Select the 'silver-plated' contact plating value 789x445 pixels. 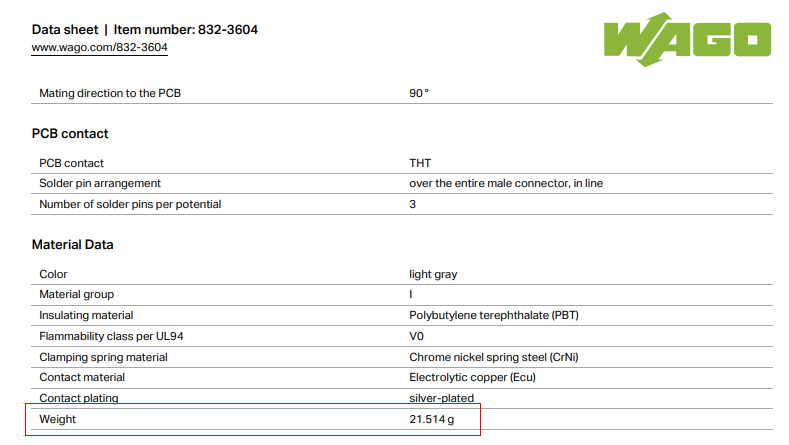[441, 398]
